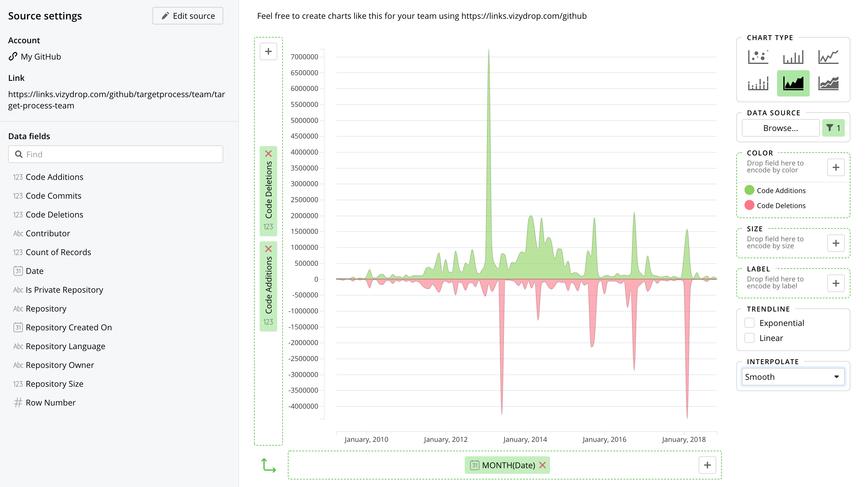Click the Browse data source button
The width and height of the screenshot is (868, 487).
(x=781, y=128)
